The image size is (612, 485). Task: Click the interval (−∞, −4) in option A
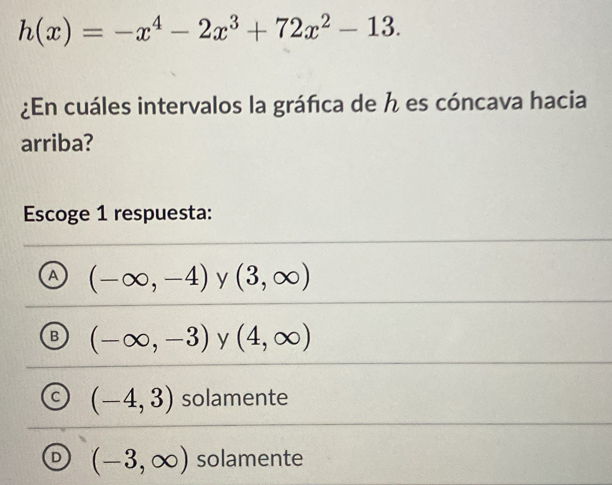(149, 277)
